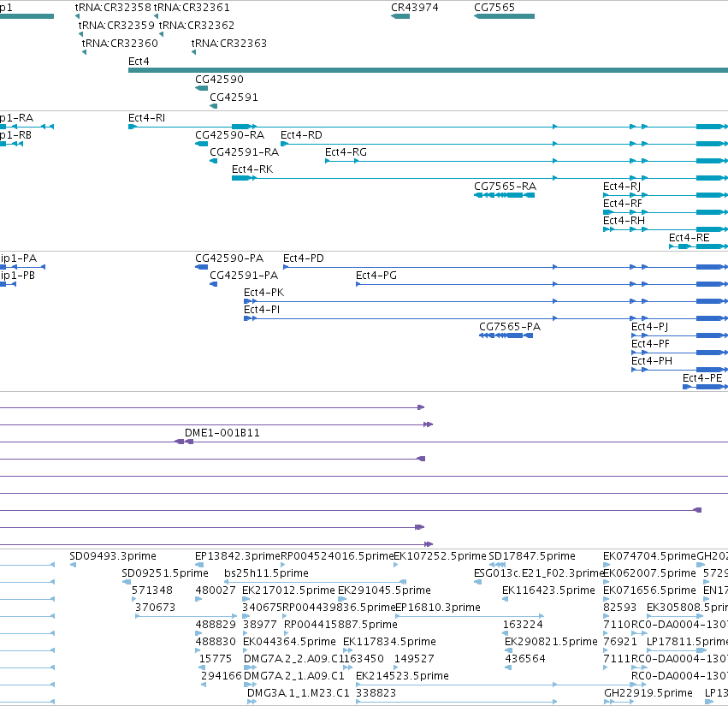Click the EP16810.3prime EST label
Viewport: 728px width, 706px height.
pos(437,608)
